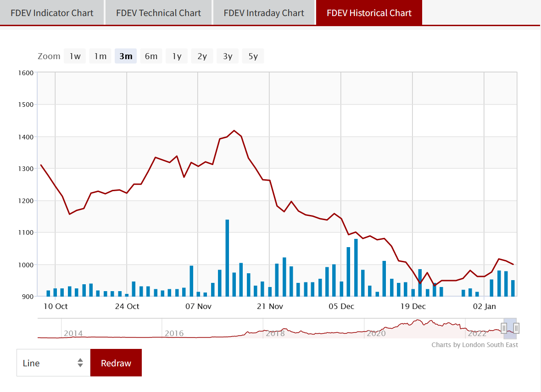This screenshot has height=392, width=541.
Task: Grab the left navigator range handle
Action: point(504,328)
